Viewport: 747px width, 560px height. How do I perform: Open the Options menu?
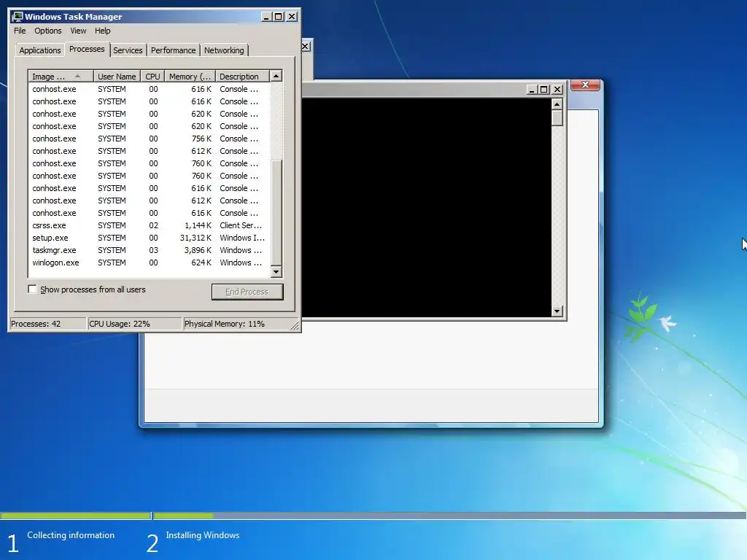click(47, 31)
